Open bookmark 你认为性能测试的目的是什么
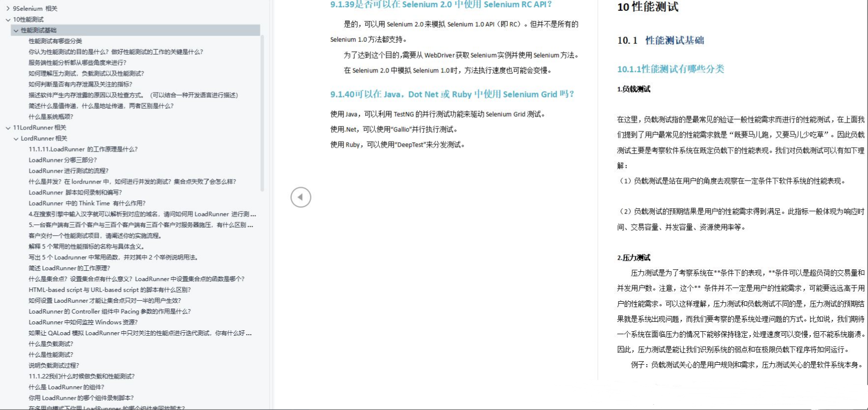 [116, 52]
